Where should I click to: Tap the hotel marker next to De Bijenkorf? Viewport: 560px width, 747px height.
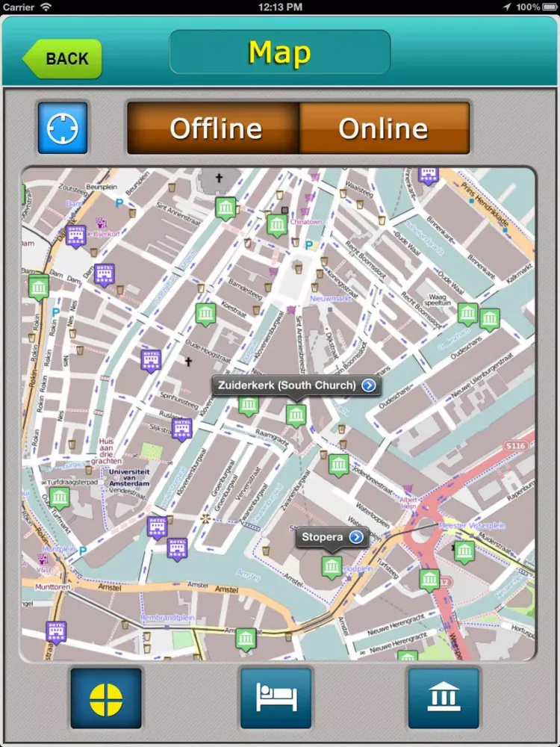point(76,237)
